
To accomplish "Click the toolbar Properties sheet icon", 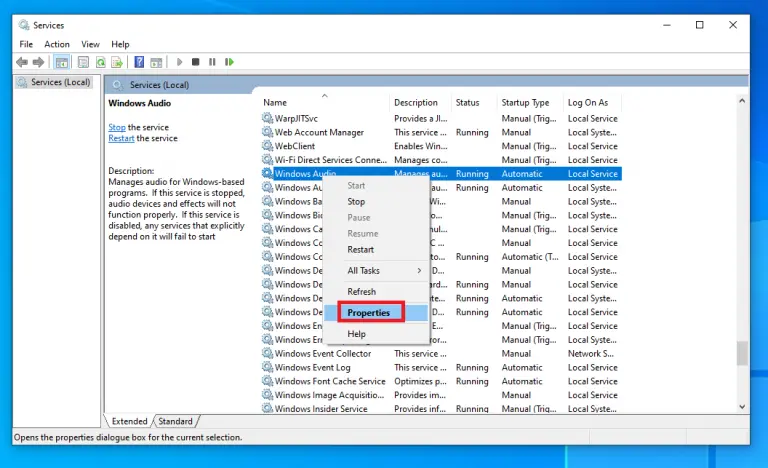I will 83,62.
